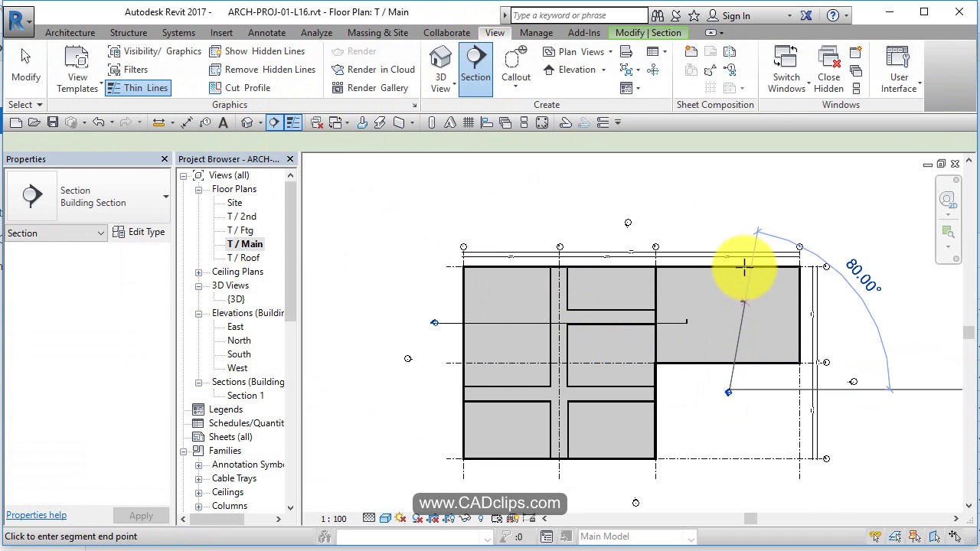980x551 pixels.
Task: Change view scale from 1:100
Action: 333,518
